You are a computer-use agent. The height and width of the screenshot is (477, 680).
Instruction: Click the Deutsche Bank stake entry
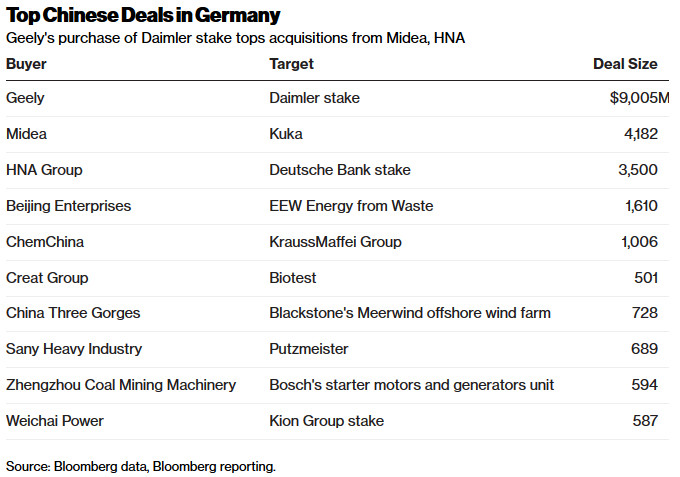point(340,170)
